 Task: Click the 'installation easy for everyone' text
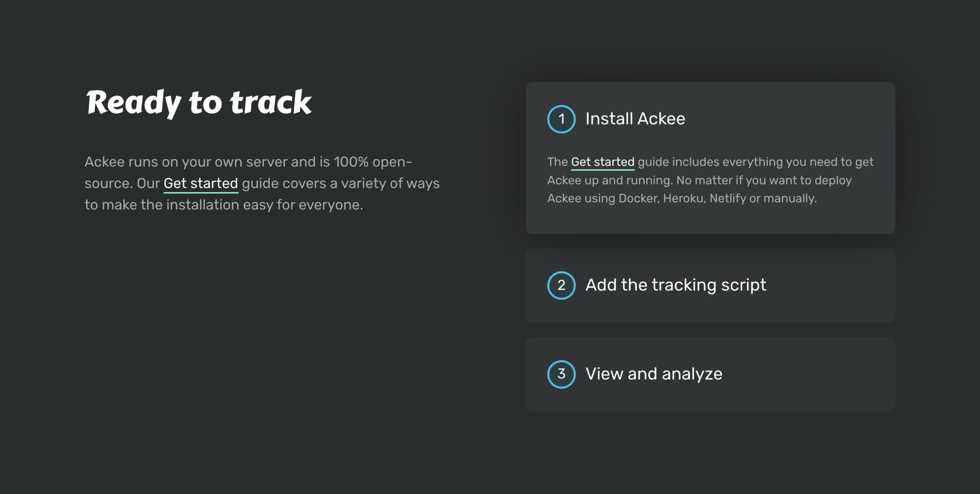[x=264, y=205]
